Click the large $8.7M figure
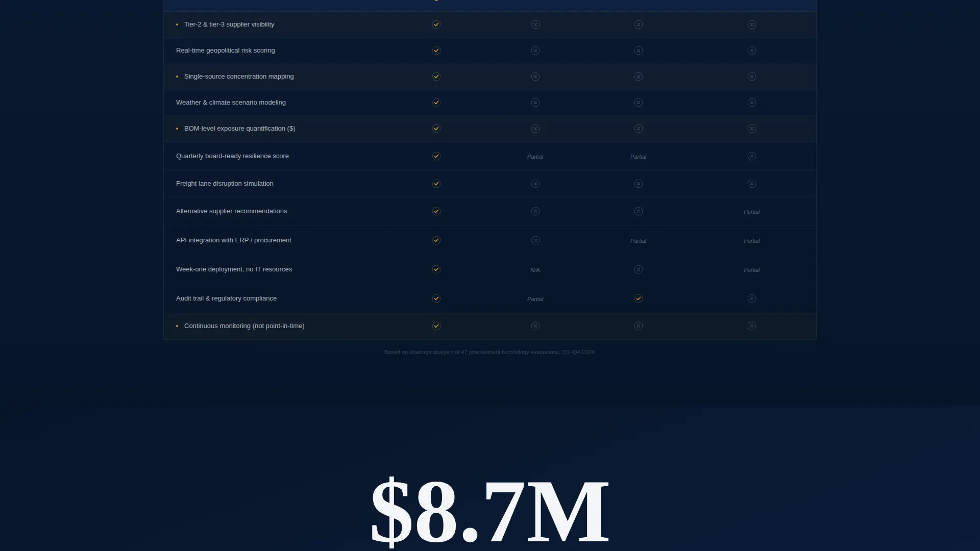The width and height of the screenshot is (980, 551). (490, 512)
